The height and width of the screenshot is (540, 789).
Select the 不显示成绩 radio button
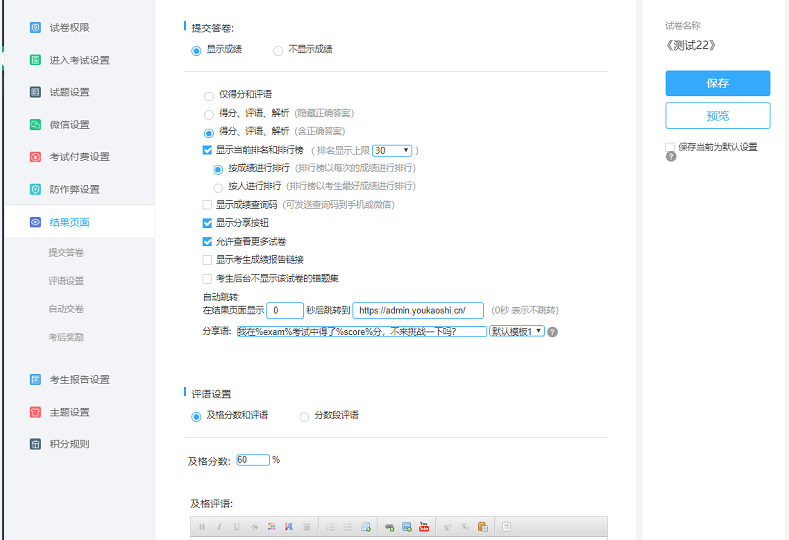[278, 51]
